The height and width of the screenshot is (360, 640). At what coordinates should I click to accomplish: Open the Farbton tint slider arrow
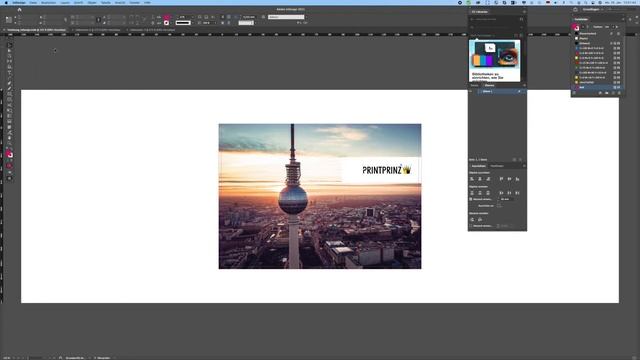tap(617, 27)
